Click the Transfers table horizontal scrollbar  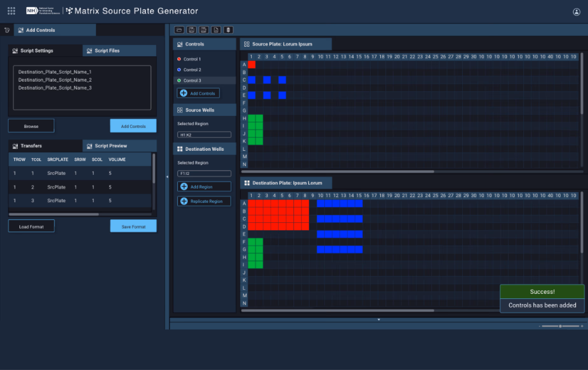pyautogui.click(x=54, y=214)
